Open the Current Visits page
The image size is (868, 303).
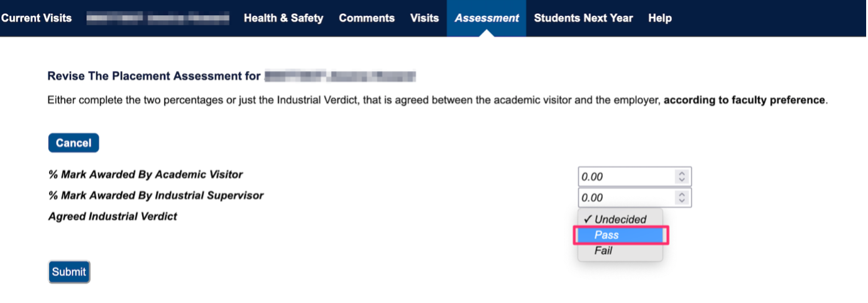pyautogui.click(x=36, y=18)
